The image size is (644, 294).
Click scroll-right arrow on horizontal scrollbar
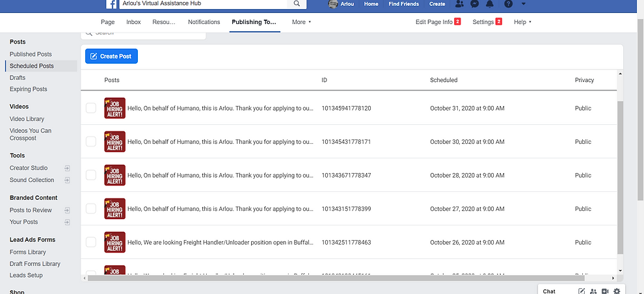pyautogui.click(x=613, y=278)
